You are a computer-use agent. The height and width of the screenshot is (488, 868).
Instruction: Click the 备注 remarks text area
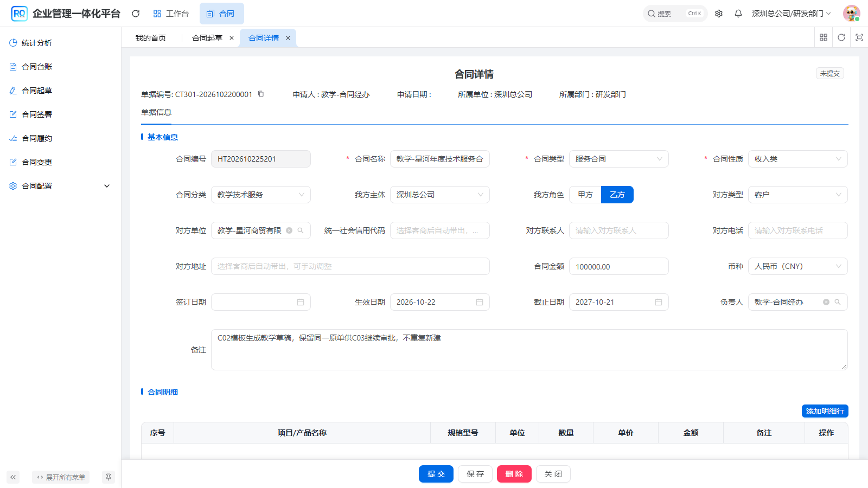(529, 350)
